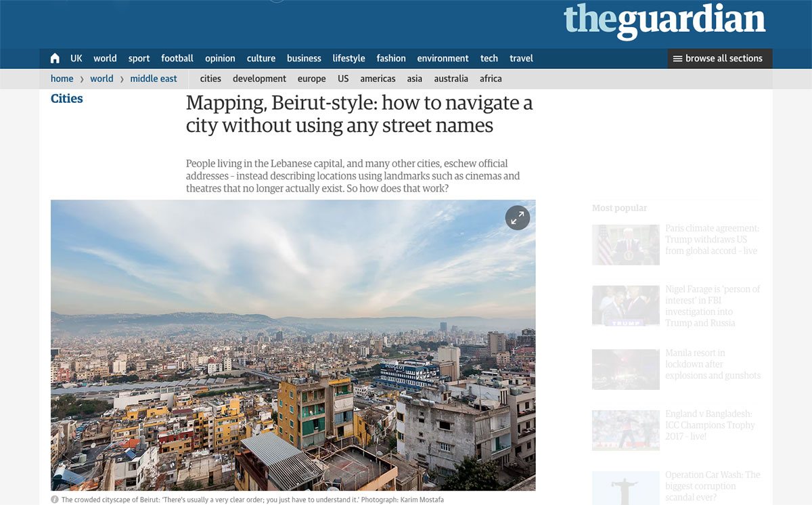This screenshot has width=812, height=505.
Task: Click the home house icon in navigation
Action: coord(55,58)
